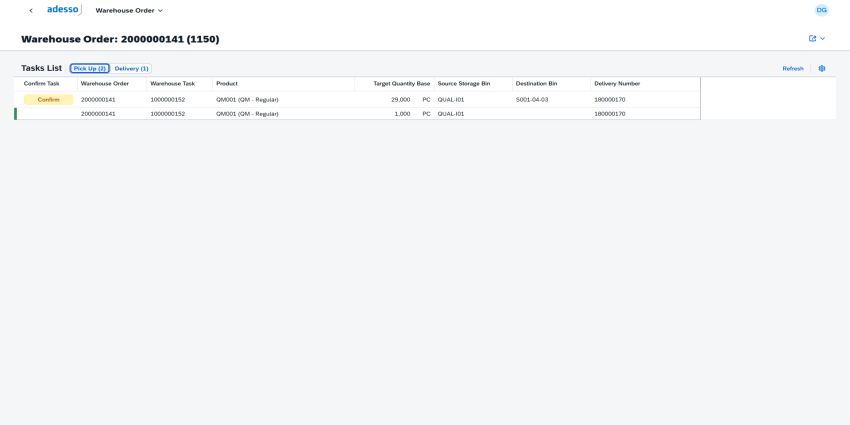Click the adesso logo
Viewport: 850px width, 425px height.
pos(64,10)
